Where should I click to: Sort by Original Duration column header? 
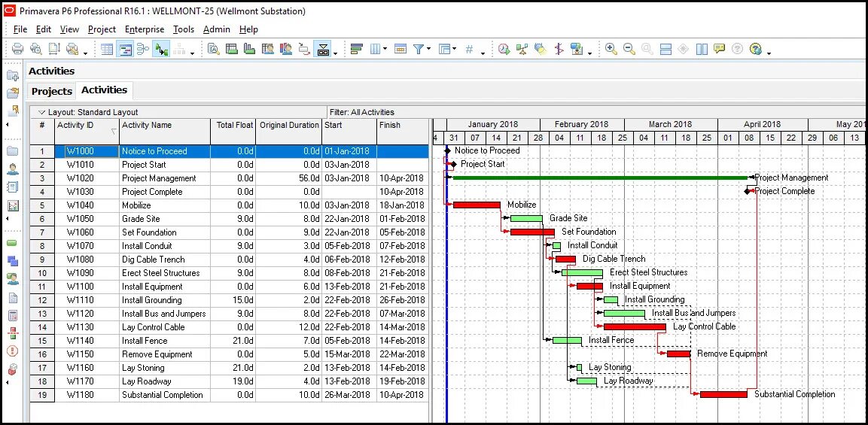(289, 132)
